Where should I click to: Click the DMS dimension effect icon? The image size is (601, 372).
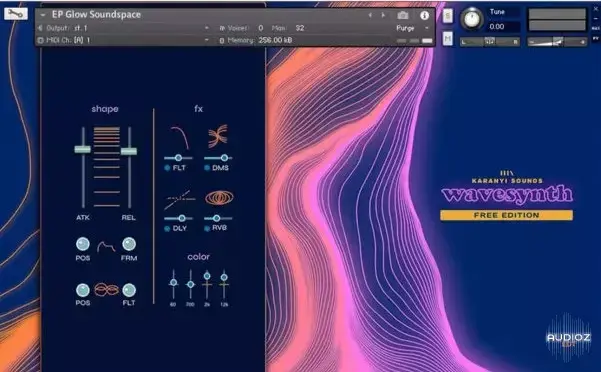[x=218, y=136]
